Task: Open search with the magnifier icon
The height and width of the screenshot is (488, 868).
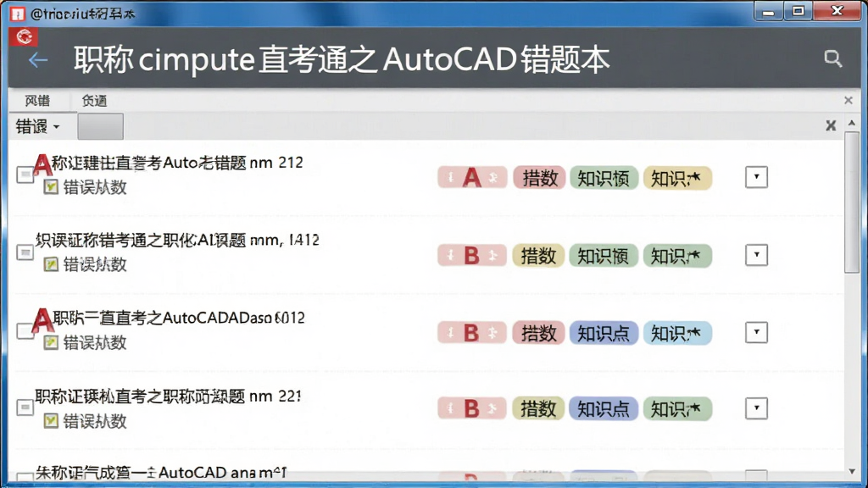Action: 832,58
